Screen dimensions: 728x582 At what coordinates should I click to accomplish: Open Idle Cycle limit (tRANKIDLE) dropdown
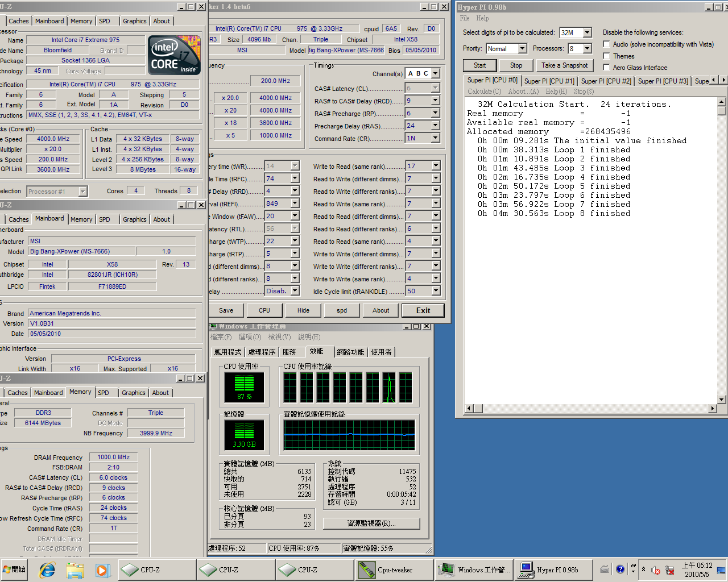pyautogui.click(x=436, y=291)
